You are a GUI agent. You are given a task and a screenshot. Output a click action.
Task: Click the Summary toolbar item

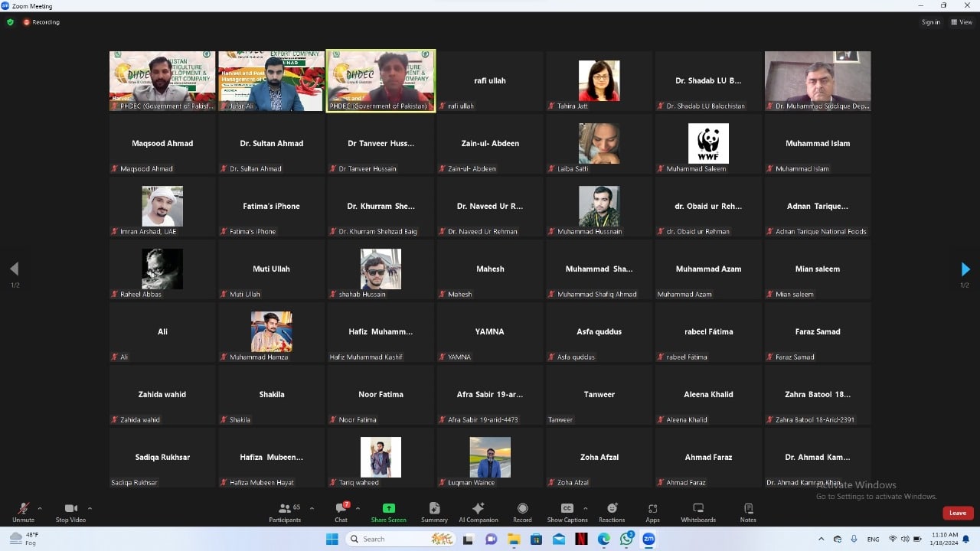pos(434,512)
